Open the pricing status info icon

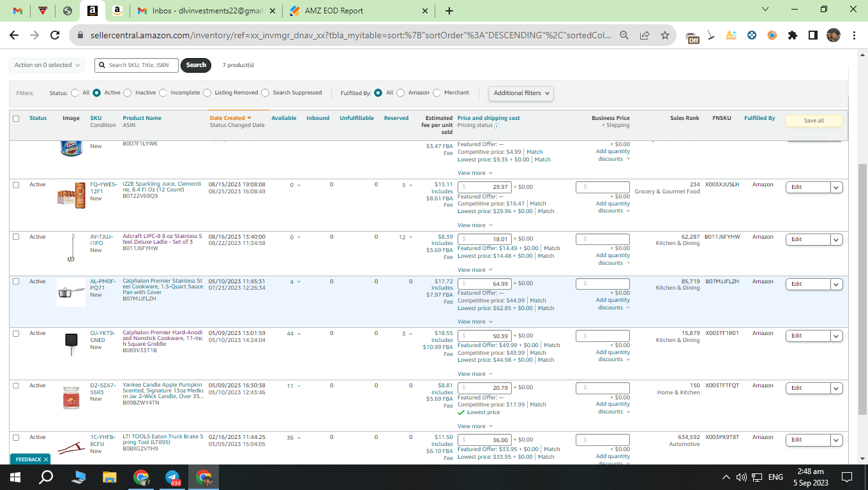coord(497,126)
